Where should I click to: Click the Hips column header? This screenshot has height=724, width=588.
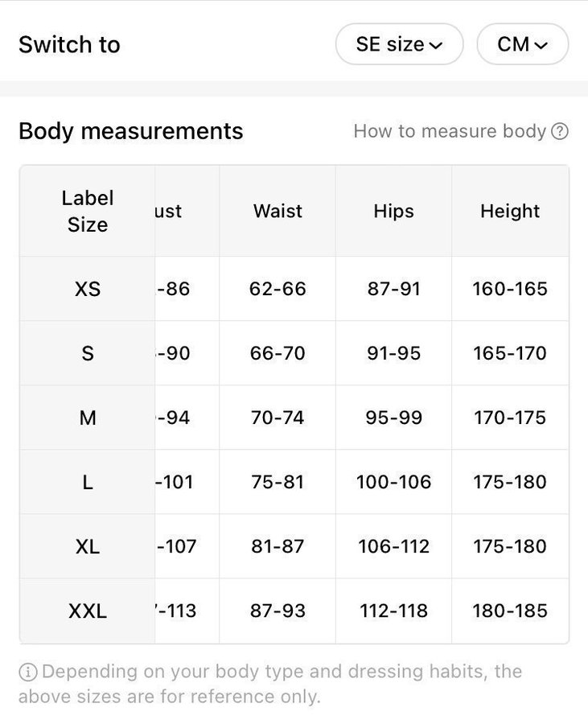393,211
